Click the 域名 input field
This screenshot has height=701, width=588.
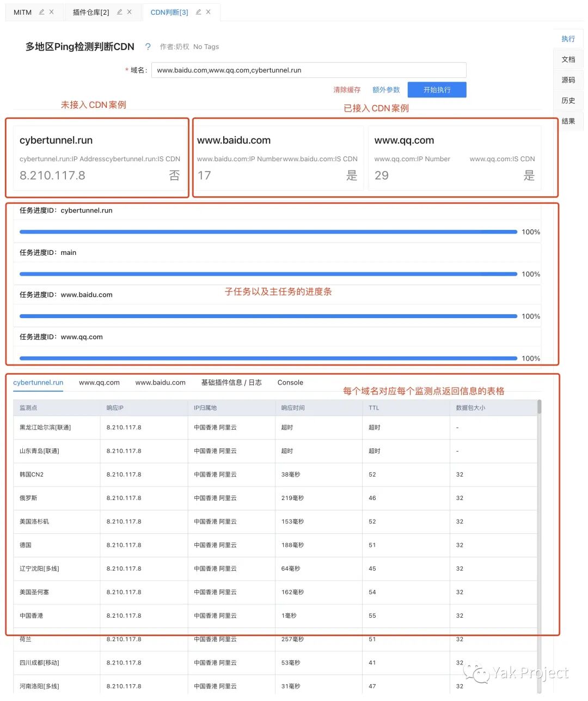[x=309, y=70]
